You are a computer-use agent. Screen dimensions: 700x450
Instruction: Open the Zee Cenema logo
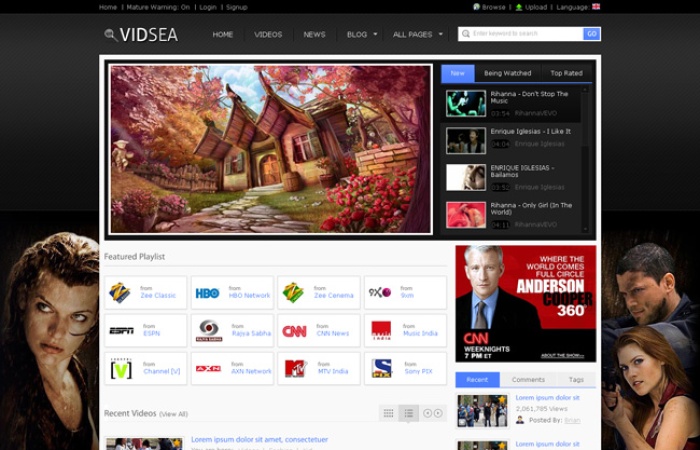click(293, 293)
